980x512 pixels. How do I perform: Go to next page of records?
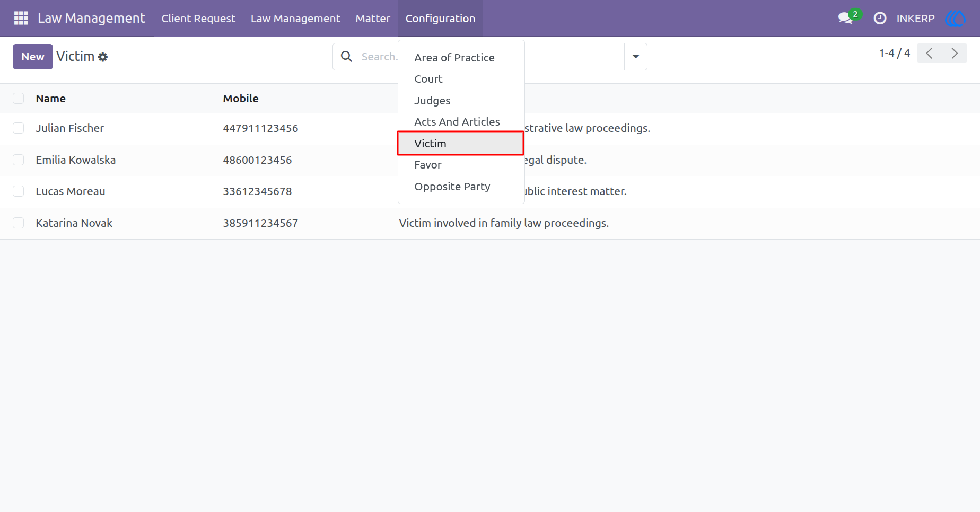(x=955, y=53)
